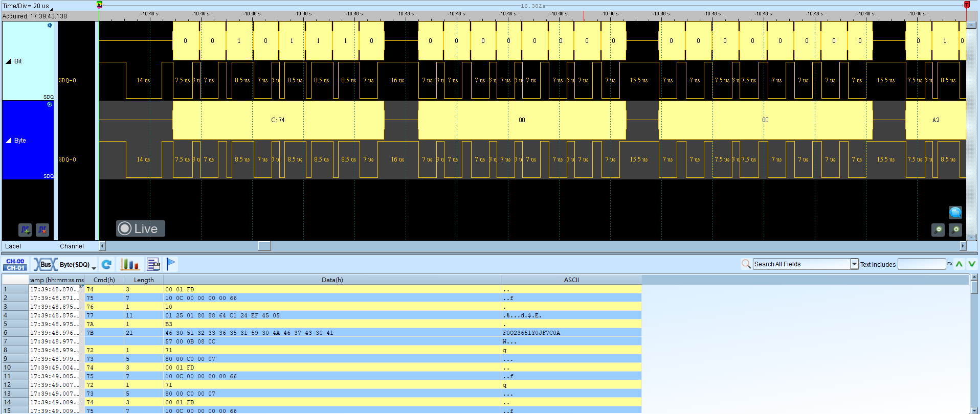The width and height of the screenshot is (980, 414).
Task: Save the report using the export icon
Action: click(x=153, y=264)
